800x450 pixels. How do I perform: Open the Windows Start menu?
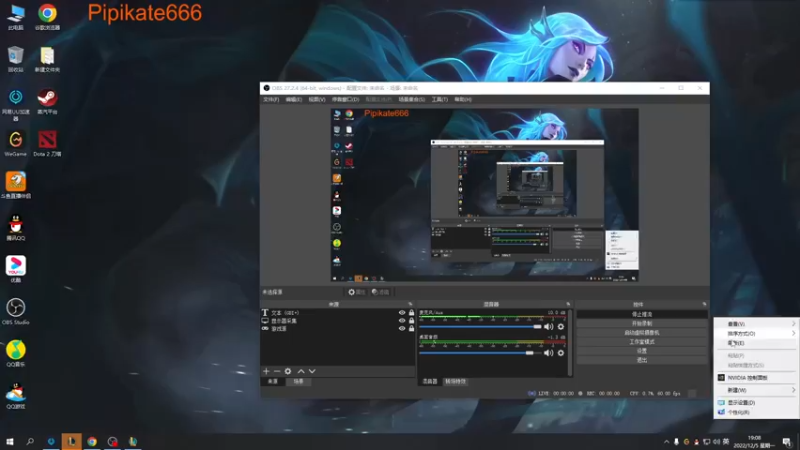[10, 442]
